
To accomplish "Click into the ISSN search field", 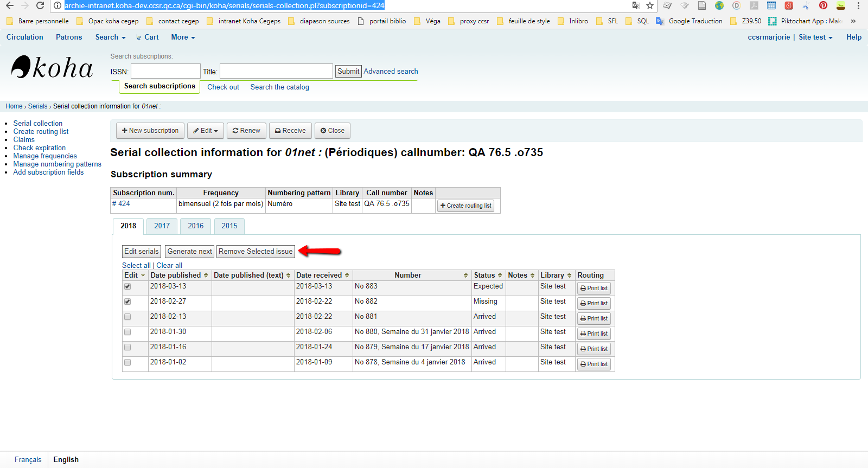I will coord(165,72).
